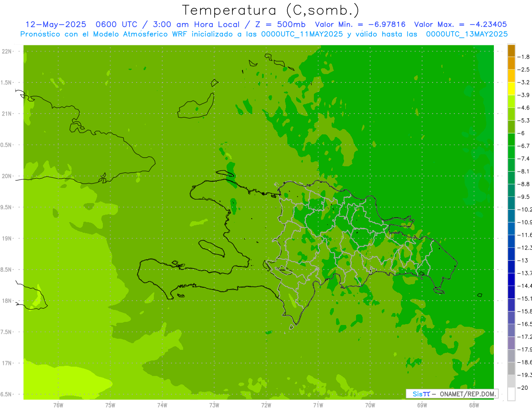Click the '-13.7' legend value
Screen dimensions: 532x411
[x=524, y=273]
